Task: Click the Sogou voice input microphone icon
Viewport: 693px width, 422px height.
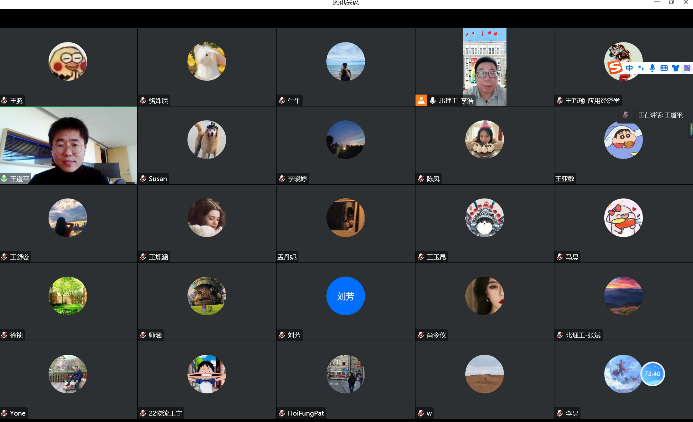Action: (x=652, y=68)
